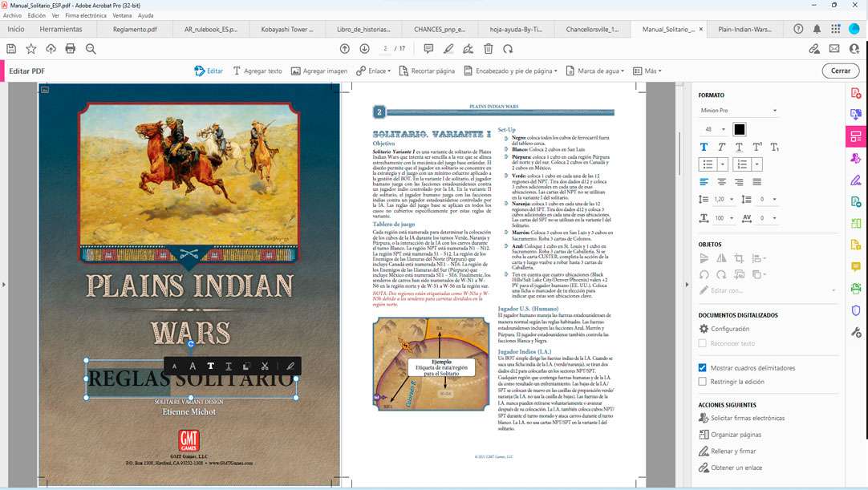Toggle bold text formatting

click(x=704, y=148)
